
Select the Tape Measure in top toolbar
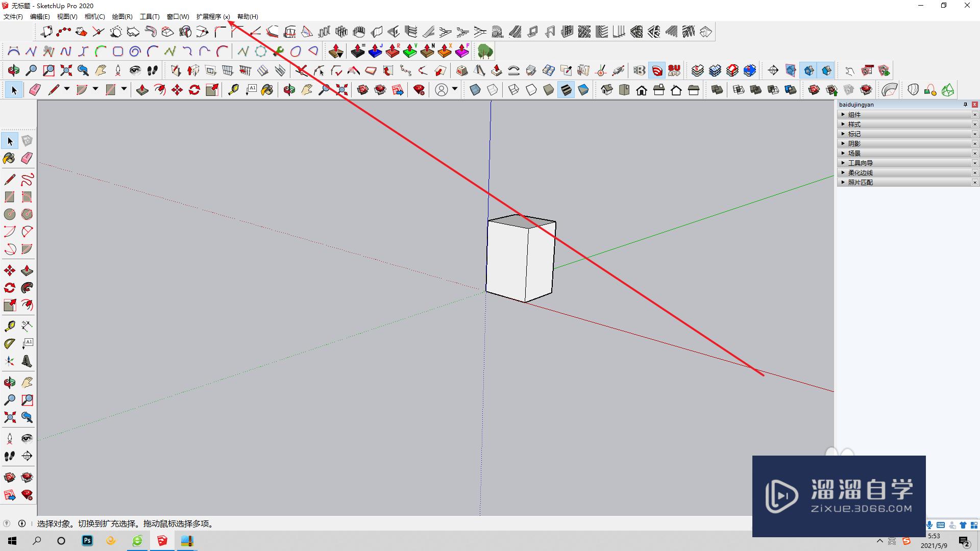pyautogui.click(x=233, y=90)
